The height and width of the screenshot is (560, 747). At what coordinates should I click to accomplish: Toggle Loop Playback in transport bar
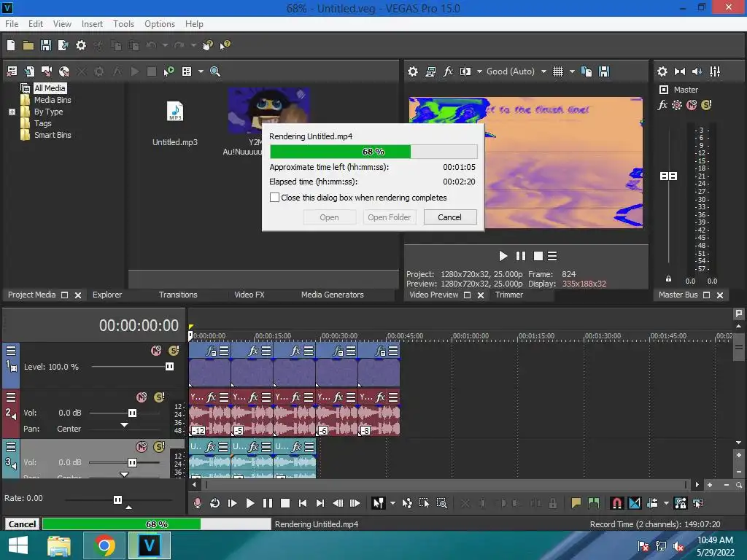(215, 503)
